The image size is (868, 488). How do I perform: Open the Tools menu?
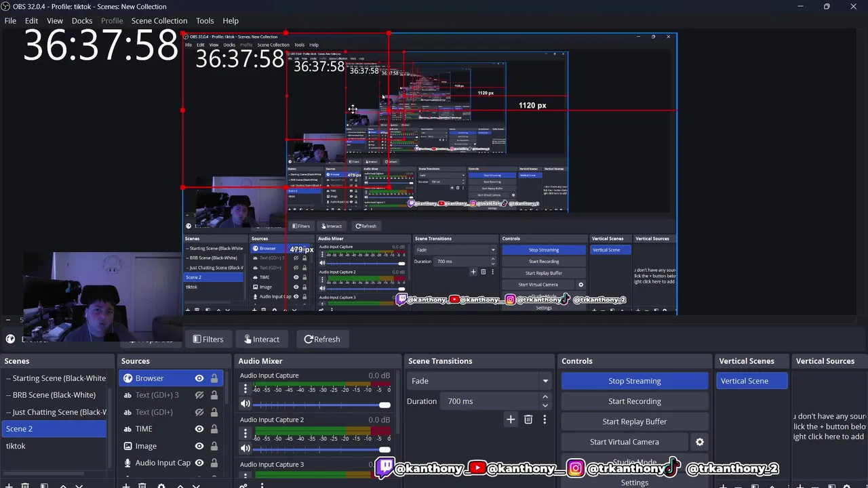click(205, 20)
